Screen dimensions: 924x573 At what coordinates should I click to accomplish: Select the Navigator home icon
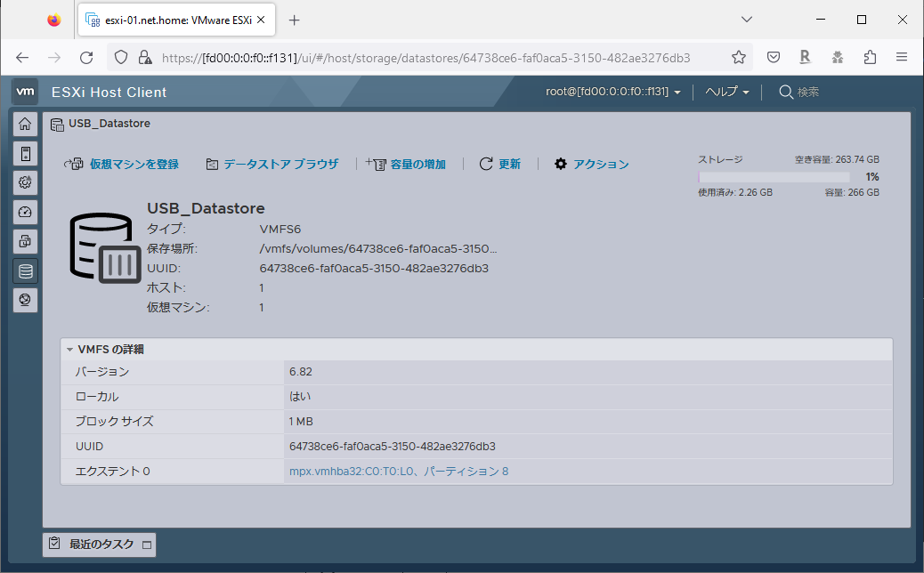[x=25, y=124]
